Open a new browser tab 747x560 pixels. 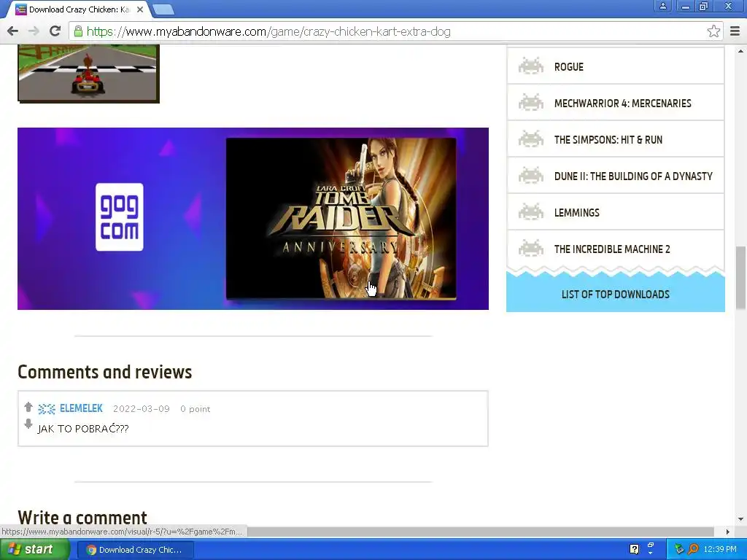163,9
